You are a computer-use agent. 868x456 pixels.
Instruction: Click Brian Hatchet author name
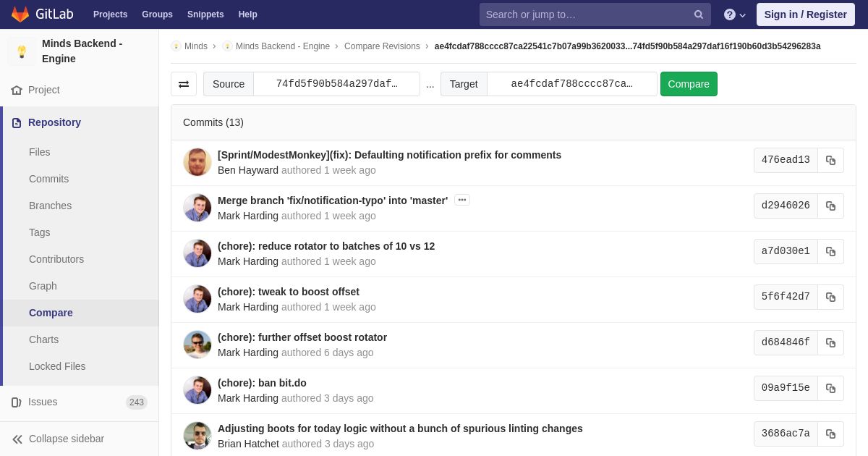point(248,444)
